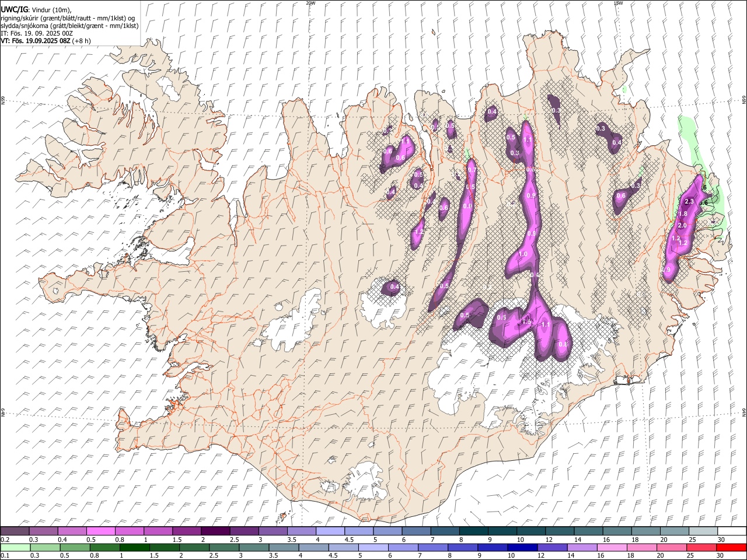Click the '0.1' label on rain scale
The height and width of the screenshot is (560, 747).
6,556
